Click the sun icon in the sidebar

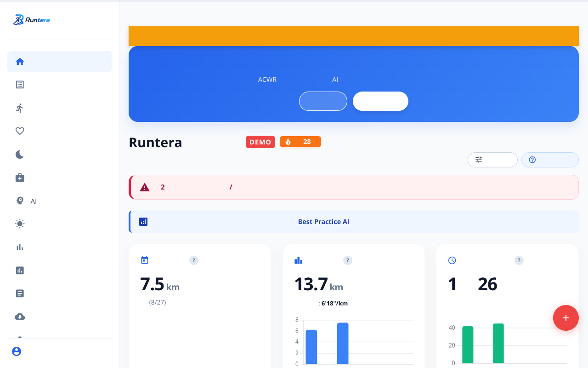coord(20,224)
